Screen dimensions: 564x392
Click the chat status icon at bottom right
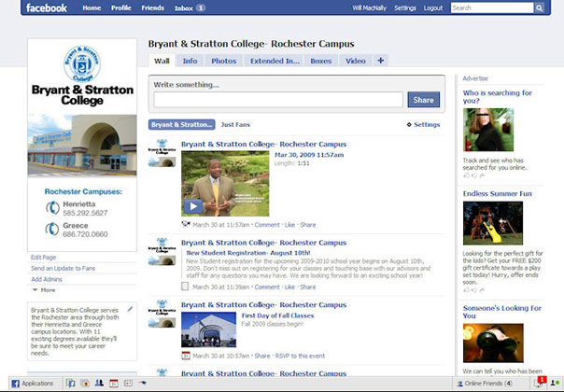tap(555, 383)
